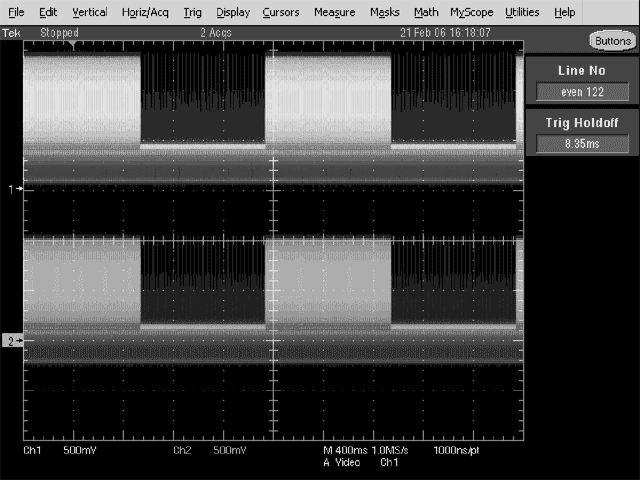
Task: Select the Trig Holdoff 8.35ms field
Action: coord(582,144)
